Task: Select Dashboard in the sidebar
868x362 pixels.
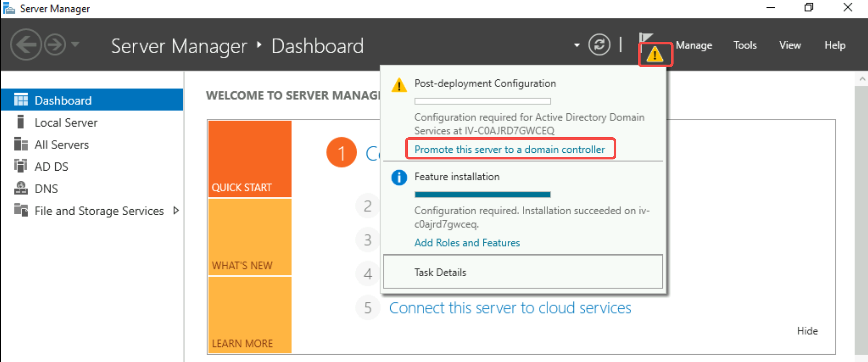Action: (x=92, y=100)
